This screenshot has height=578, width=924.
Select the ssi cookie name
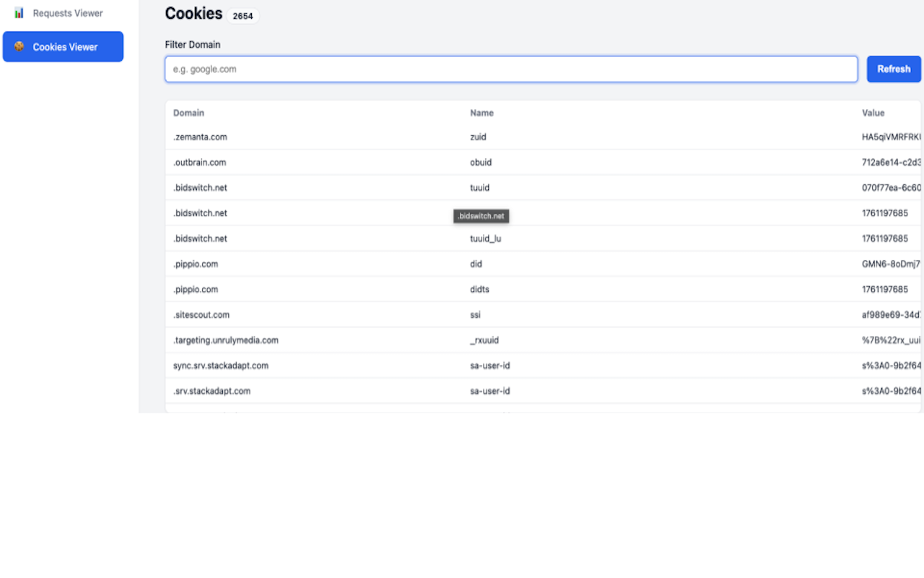coord(475,315)
